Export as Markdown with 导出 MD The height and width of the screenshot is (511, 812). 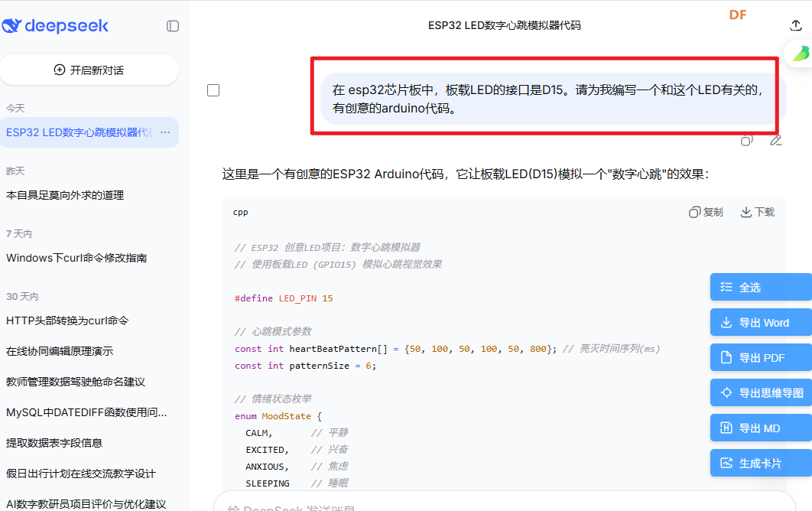point(760,428)
